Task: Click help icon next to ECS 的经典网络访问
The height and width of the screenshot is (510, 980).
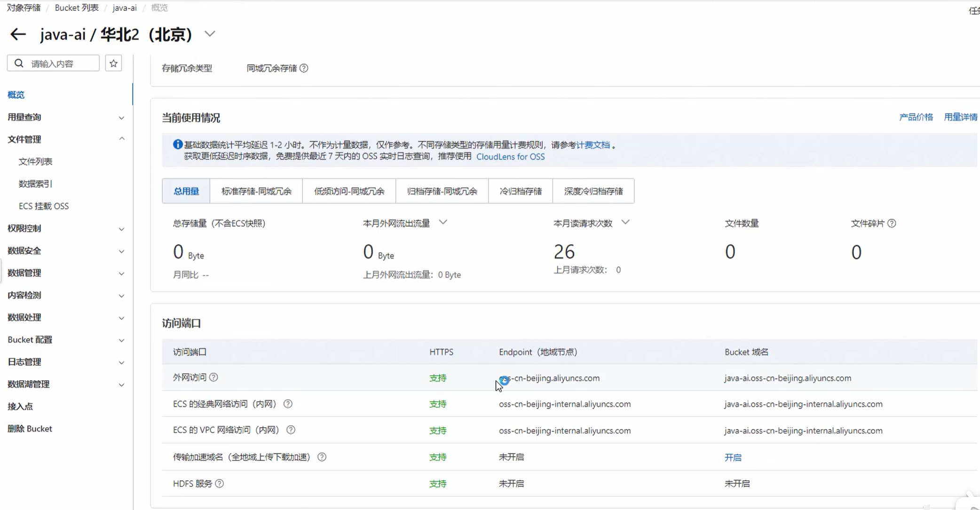Action: pos(288,404)
